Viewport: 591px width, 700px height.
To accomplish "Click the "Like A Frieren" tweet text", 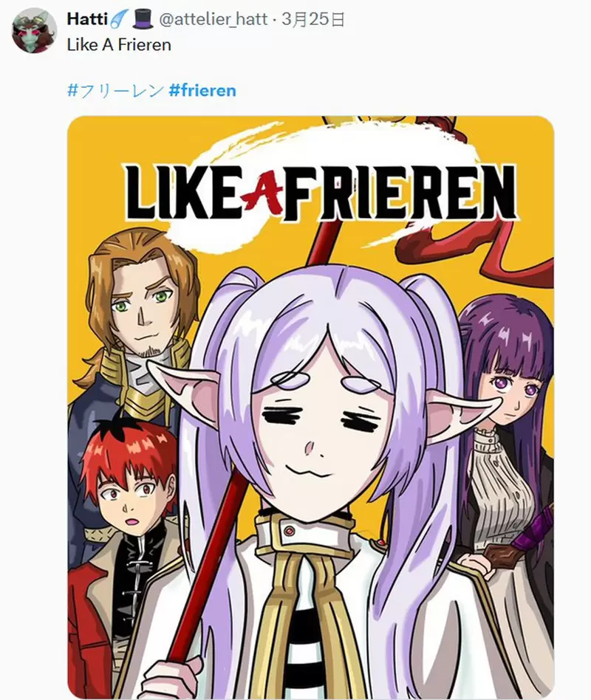I will click(x=119, y=44).
